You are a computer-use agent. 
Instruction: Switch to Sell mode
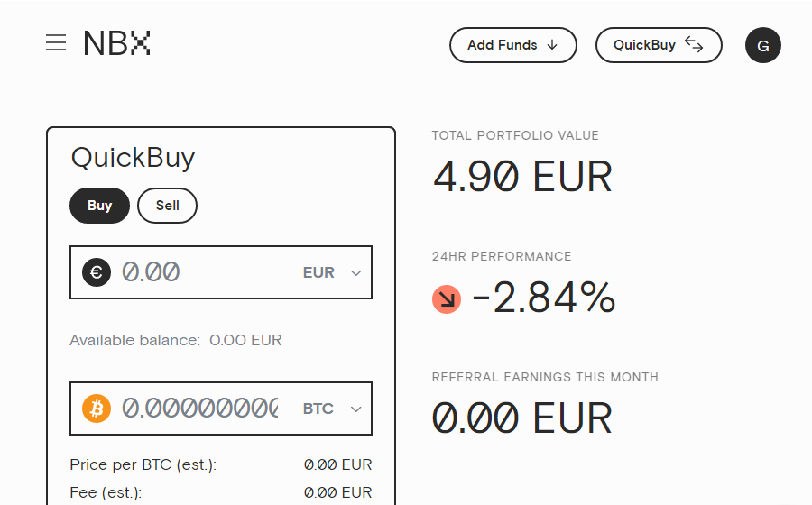(x=167, y=206)
